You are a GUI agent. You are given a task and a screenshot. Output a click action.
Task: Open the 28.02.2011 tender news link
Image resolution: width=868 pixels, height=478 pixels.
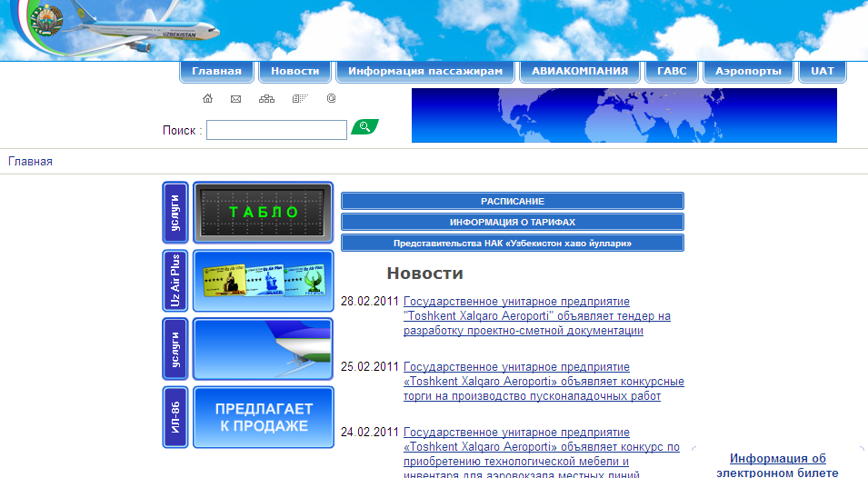tap(537, 316)
